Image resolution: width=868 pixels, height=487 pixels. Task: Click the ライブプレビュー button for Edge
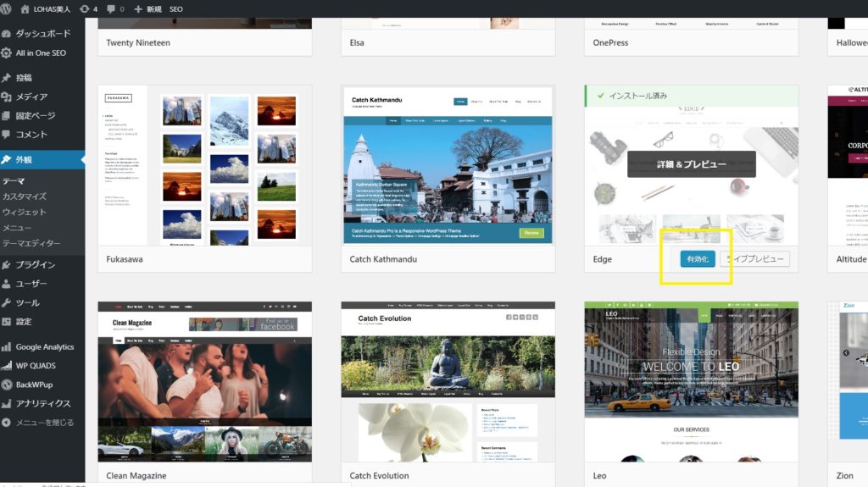tap(755, 259)
